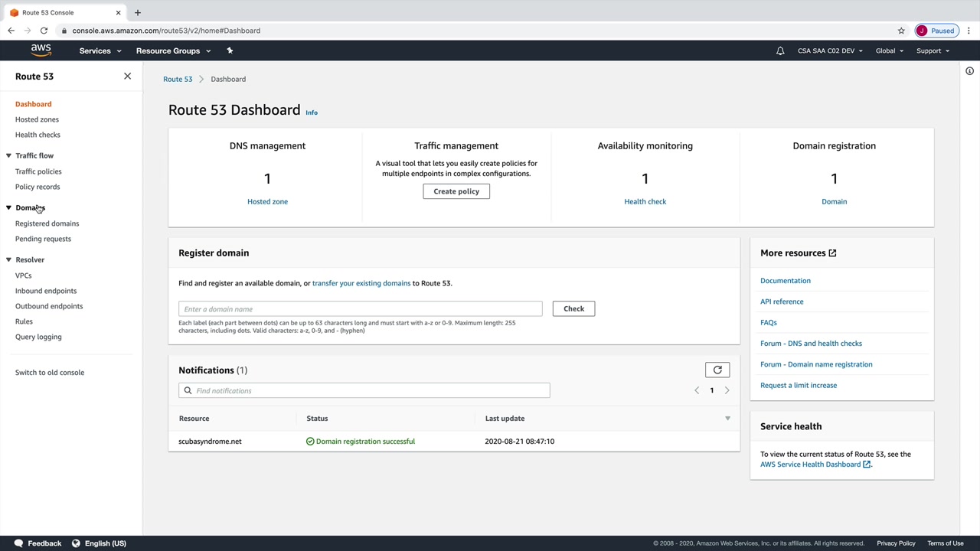Click the AWS logo home icon
The height and width of the screenshot is (551, 980).
coord(41,51)
